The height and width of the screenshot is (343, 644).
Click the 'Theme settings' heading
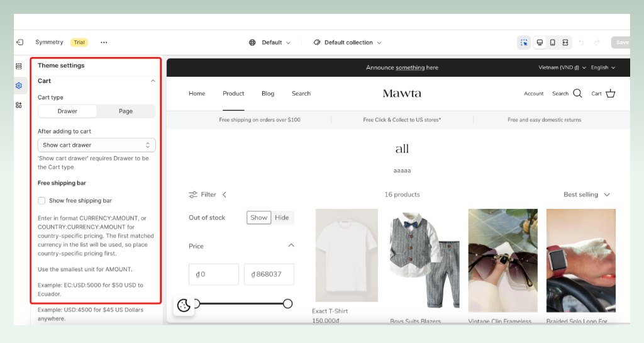(x=61, y=65)
